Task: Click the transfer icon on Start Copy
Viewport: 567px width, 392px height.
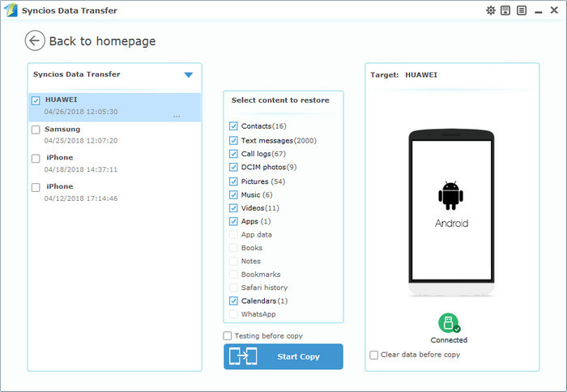Action: [x=243, y=356]
